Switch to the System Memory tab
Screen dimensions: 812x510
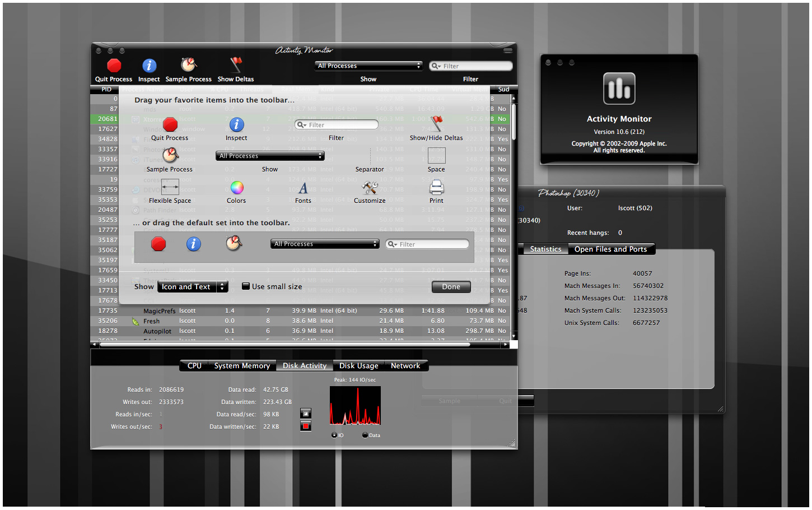pos(242,365)
